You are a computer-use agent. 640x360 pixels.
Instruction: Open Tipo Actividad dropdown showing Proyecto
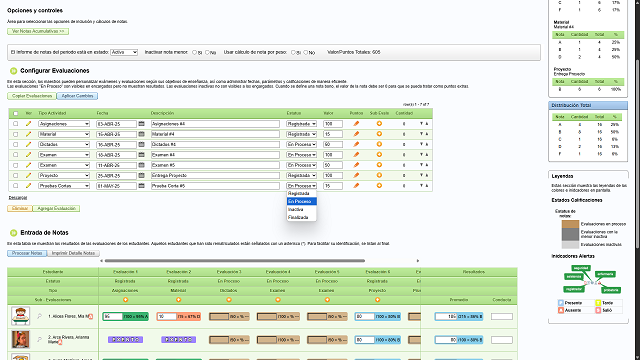(x=64, y=176)
